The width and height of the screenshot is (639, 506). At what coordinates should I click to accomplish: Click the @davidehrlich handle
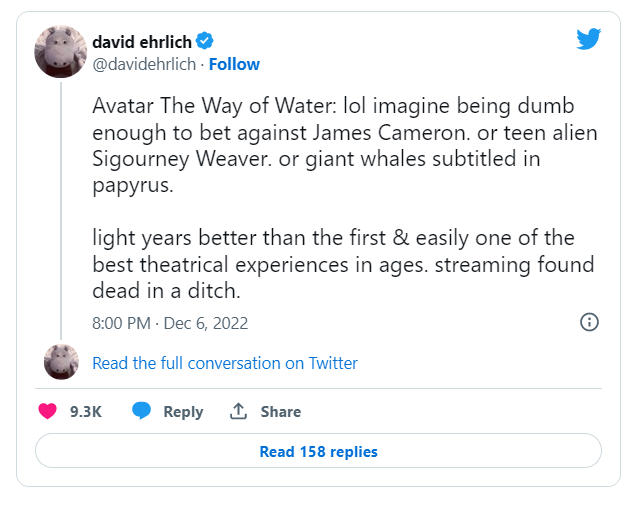(x=144, y=64)
